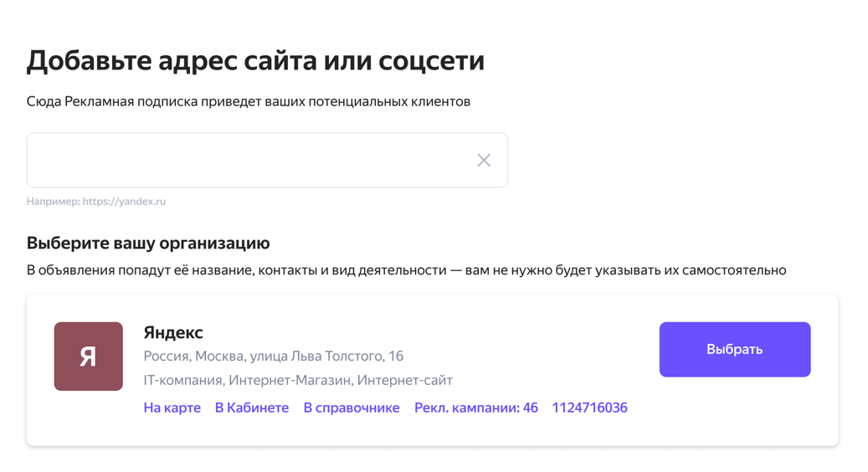Clear the site address field with X icon
This screenshot has height=472, width=868.
[484, 161]
